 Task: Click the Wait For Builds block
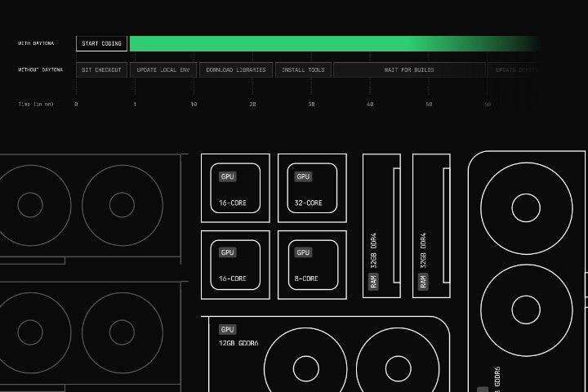pyautogui.click(x=409, y=70)
